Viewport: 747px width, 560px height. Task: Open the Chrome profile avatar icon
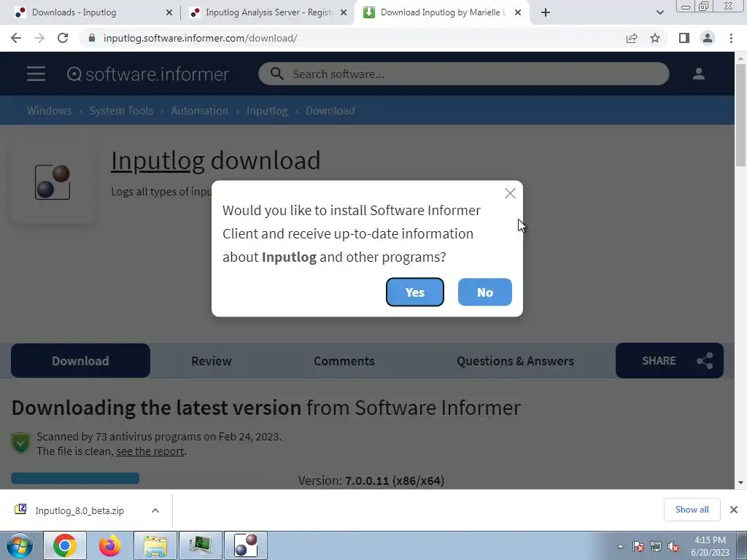pos(708,38)
